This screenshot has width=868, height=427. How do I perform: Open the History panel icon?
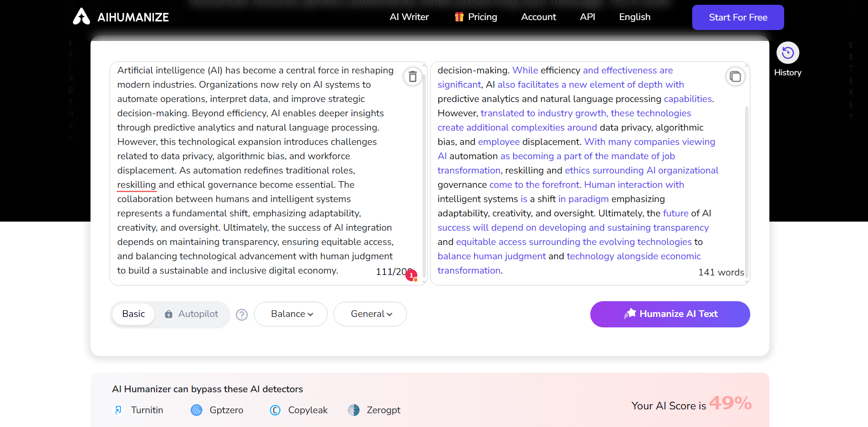point(787,53)
